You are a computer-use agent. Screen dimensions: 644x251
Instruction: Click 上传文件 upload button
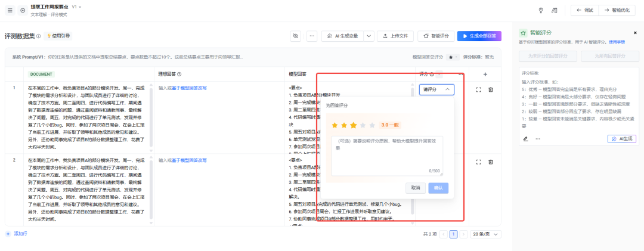pos(395,36)
